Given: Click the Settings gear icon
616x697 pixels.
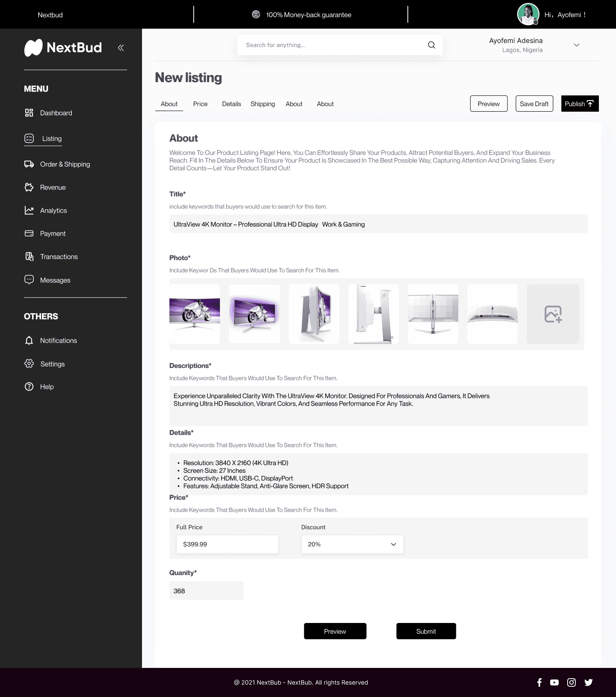Looking at the screenshot, I should click(29, 363).
